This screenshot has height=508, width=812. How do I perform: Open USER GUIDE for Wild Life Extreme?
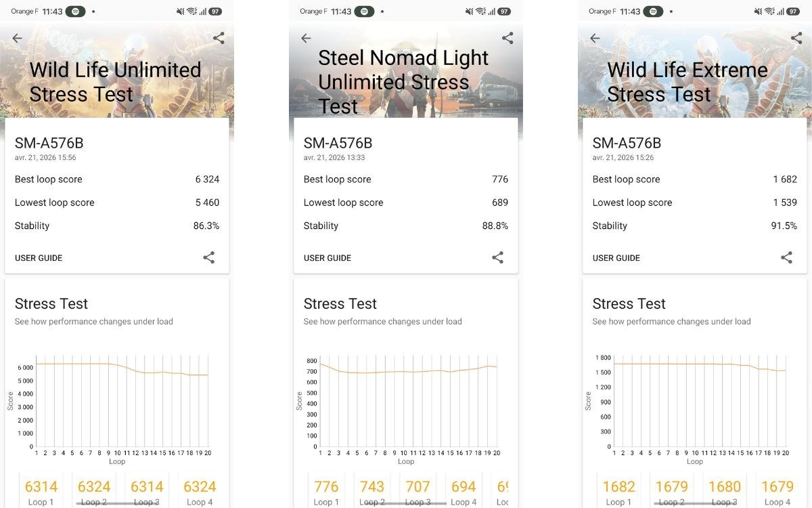[x=616, y=258]
